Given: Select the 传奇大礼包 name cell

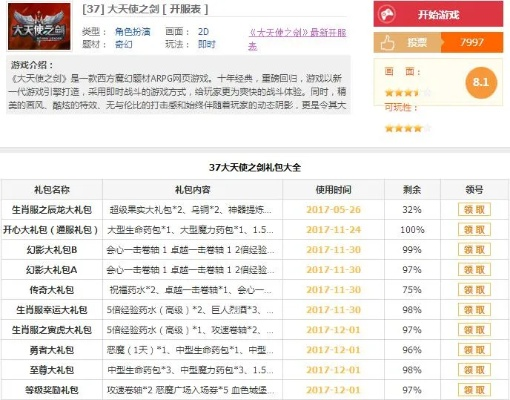Looking at the screenshot, I should coord(52,290).
